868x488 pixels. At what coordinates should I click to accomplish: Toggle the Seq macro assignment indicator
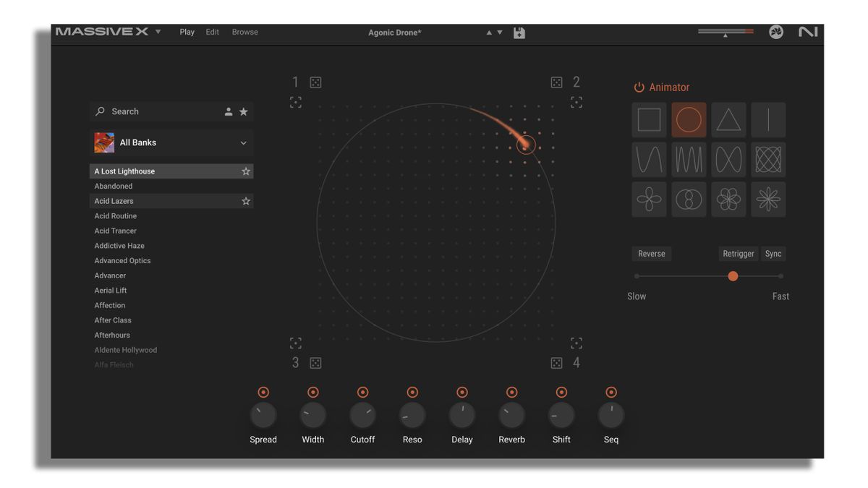click(611, 392)
